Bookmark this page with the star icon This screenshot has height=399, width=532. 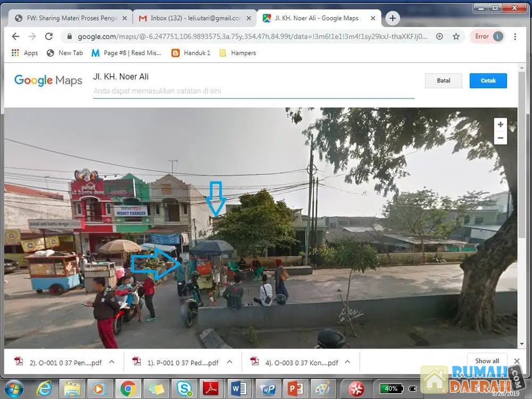tap(456, 37)
